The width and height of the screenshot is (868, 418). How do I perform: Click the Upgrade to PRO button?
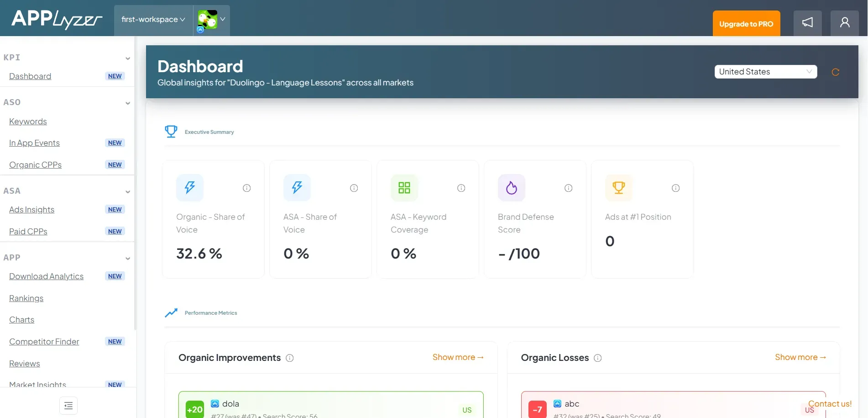746,23
